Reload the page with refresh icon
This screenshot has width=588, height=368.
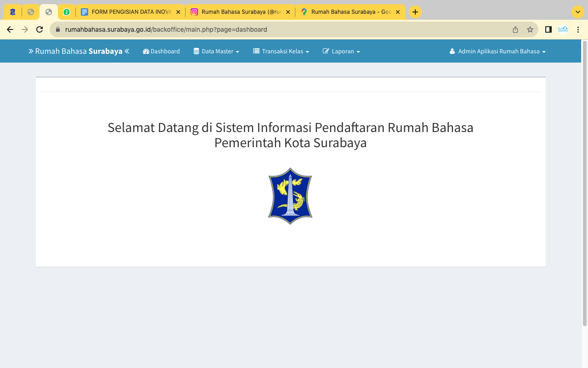40,29
